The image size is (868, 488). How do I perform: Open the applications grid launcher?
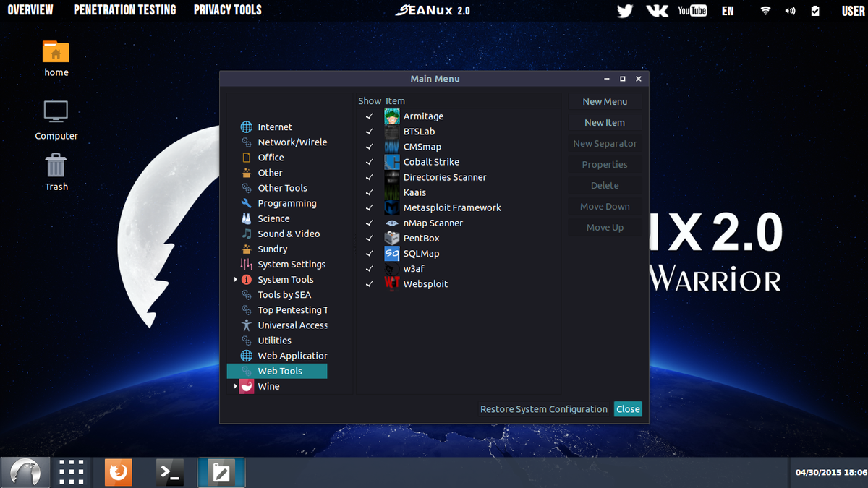[x=72, y=473]
